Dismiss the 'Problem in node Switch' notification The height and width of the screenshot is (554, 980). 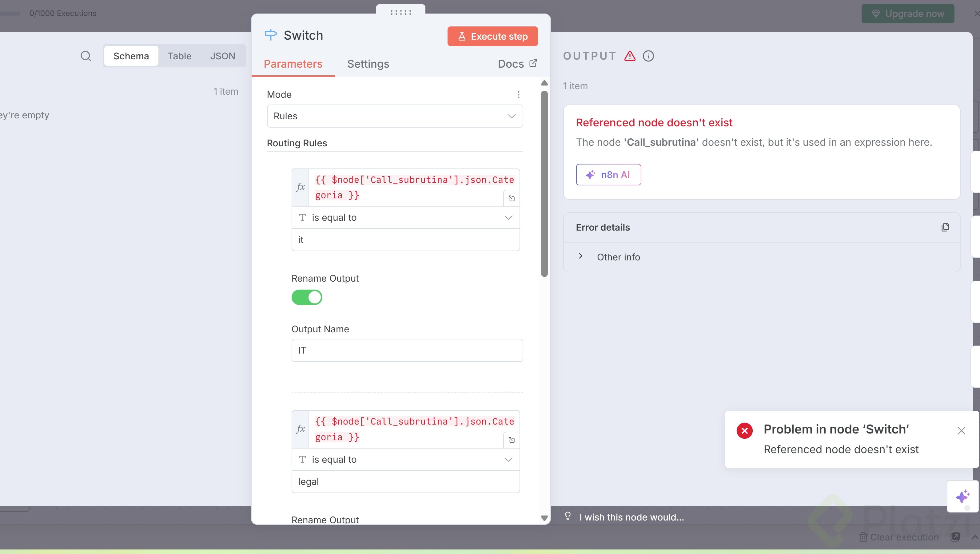(961, 430)
